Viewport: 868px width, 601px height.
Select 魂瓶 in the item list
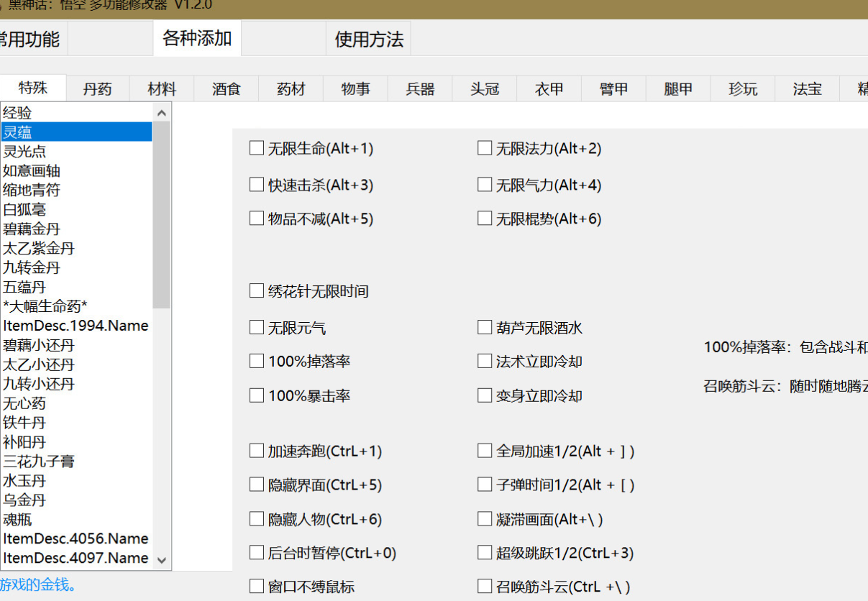[17, 519]
